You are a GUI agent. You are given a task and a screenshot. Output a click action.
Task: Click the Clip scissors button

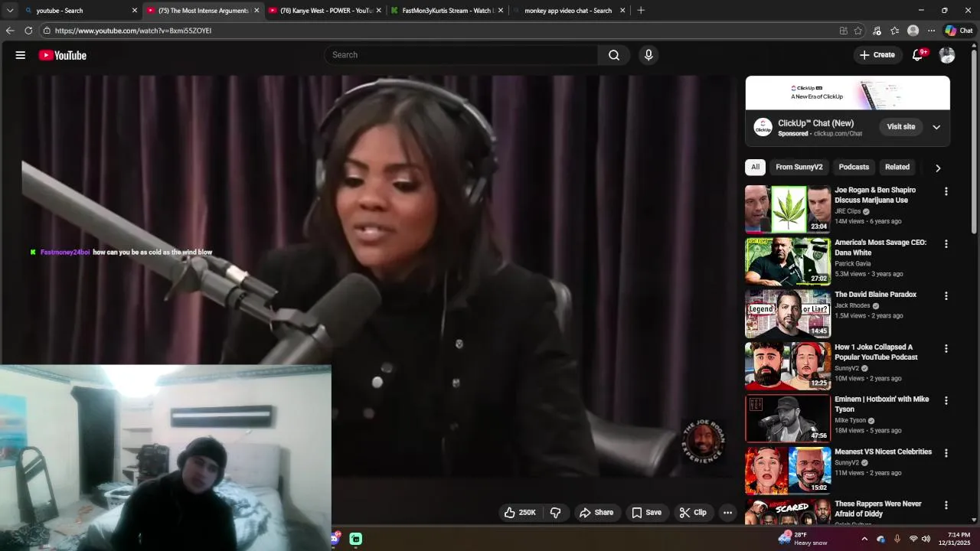[693, 513]
